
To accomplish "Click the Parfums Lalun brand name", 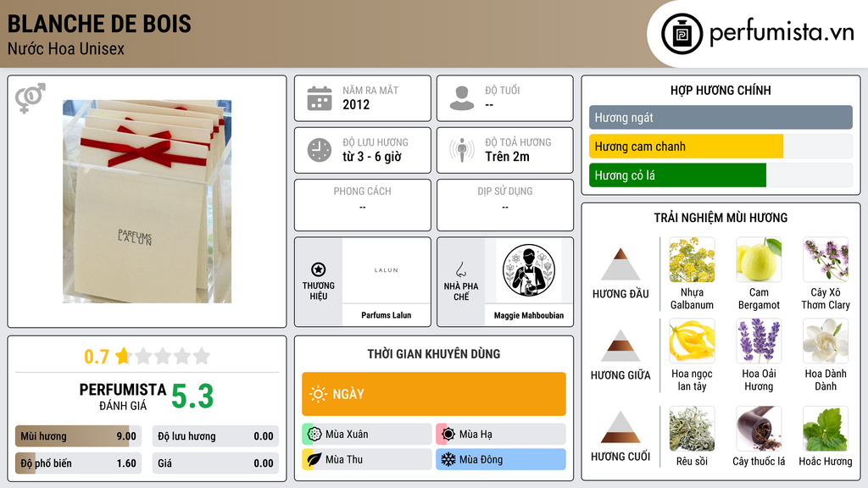I will 387,315.
